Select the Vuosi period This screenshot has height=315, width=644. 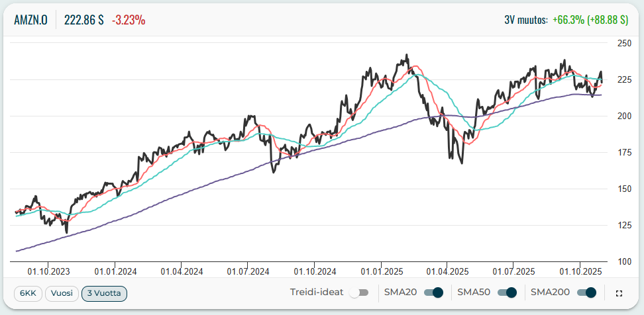click(x=62, y=292)
